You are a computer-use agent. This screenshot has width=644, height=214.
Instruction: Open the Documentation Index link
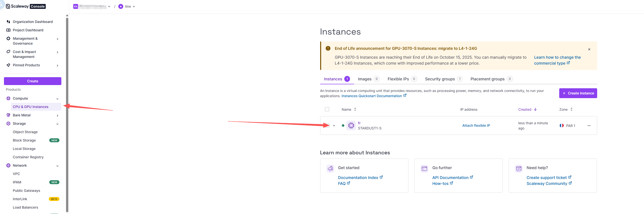click(360, 178)
